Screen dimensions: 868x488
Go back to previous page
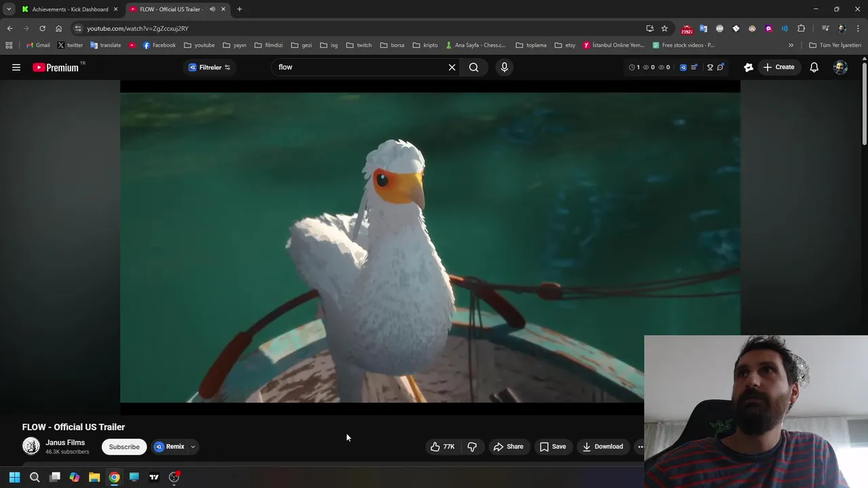pyautogui.click(x=9, y=28)
